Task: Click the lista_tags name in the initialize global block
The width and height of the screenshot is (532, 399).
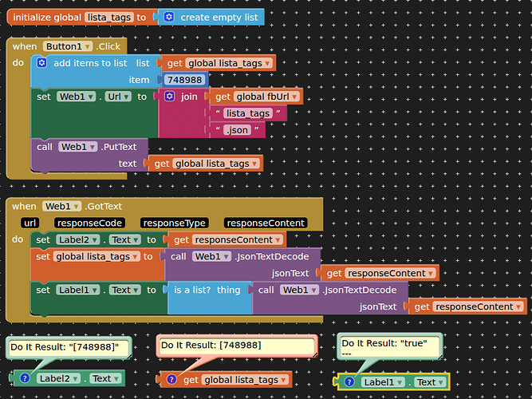Action: 109,18
